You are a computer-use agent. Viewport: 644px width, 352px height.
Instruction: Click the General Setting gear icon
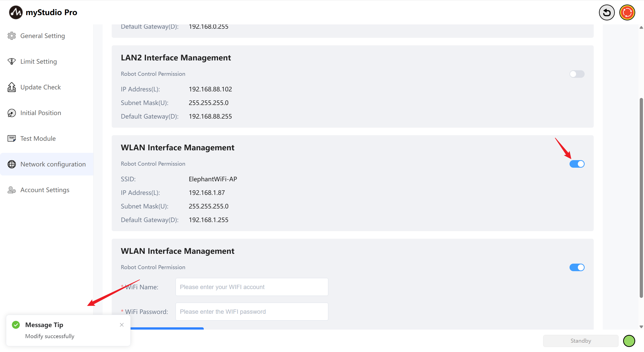tap(12, 36)
